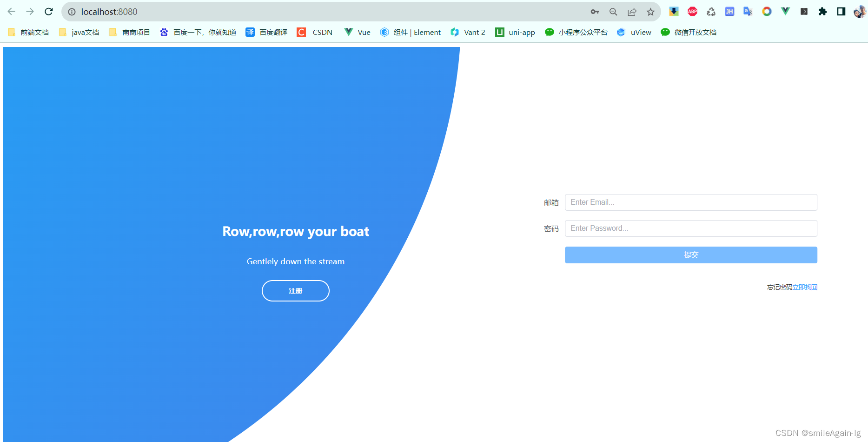868x442 pixels.
Task: Click the 密码 field label
Action: coord(551,228)
